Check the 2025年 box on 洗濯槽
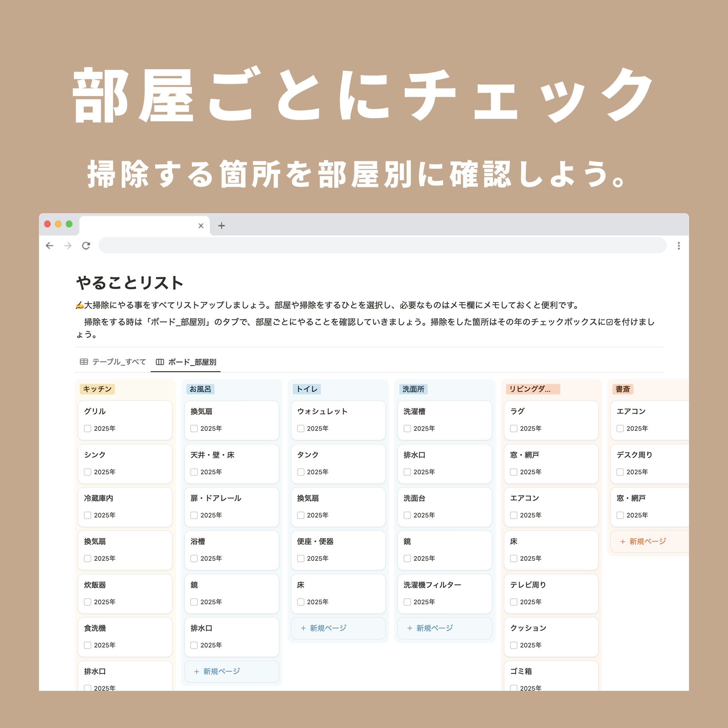728x728 pixels. (407, 428)
